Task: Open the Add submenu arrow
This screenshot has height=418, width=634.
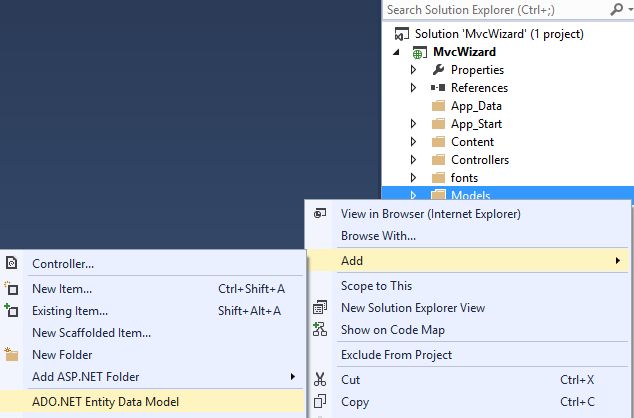Action: (617, 261)
